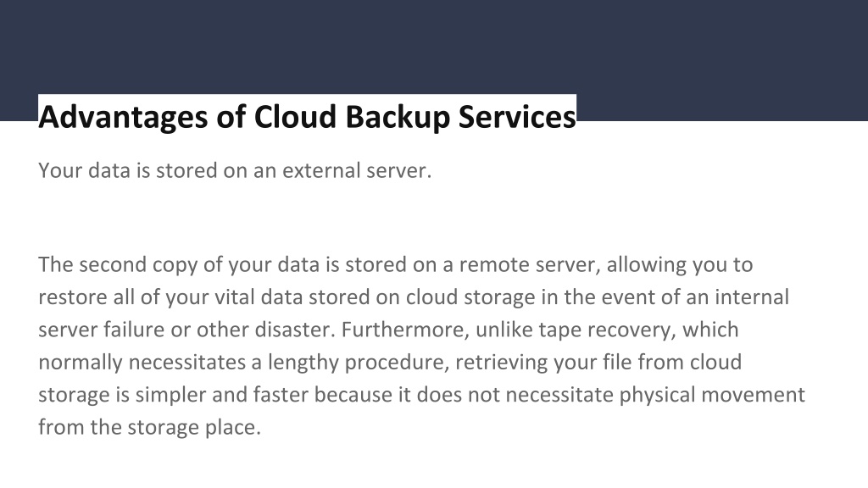This screenshot has height=488, width=868.
Task: Click the words physical movement in the paragraph
Action: coord(712,395)
